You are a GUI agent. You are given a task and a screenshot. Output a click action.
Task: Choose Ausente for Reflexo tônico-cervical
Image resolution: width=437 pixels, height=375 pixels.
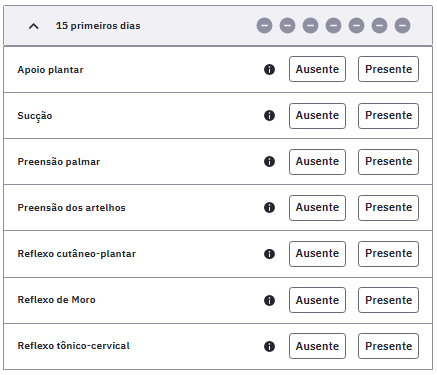click(x=317, y=346)
